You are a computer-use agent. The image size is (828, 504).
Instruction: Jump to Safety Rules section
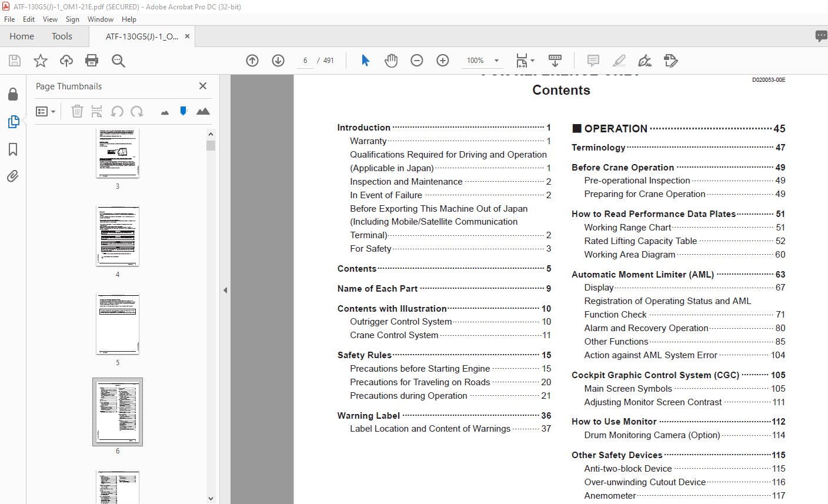444,355
